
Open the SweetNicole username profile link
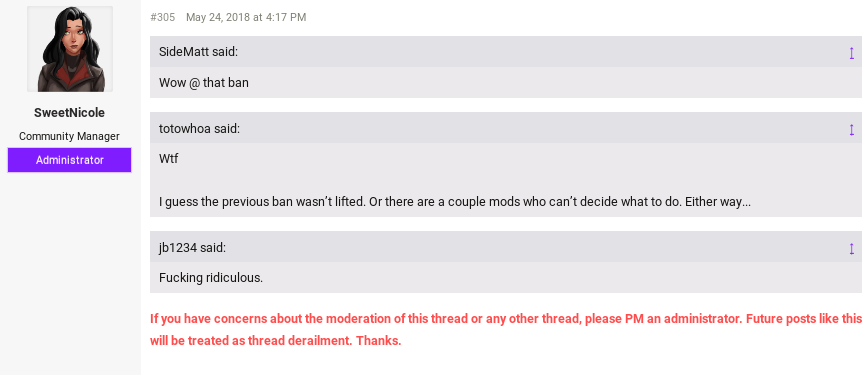[69, 113]
